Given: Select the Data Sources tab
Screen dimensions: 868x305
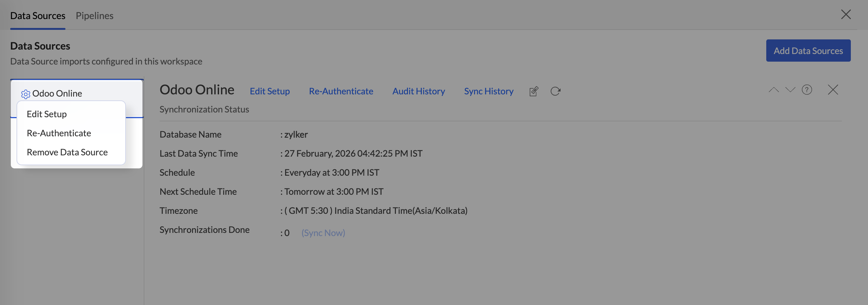Looking at the screenshot, I should coord(38,16).
